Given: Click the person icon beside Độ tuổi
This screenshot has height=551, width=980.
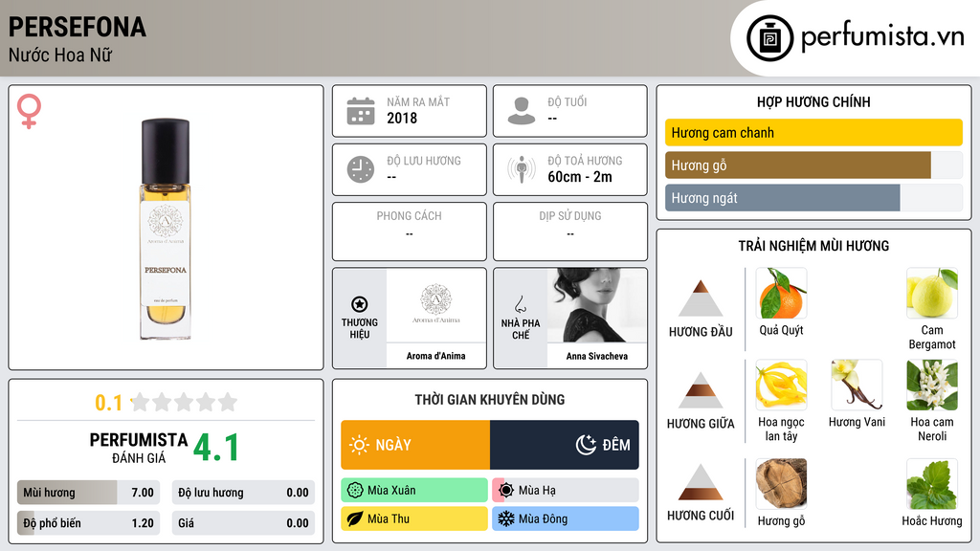Looking at the screenshot, I should 522,111.
